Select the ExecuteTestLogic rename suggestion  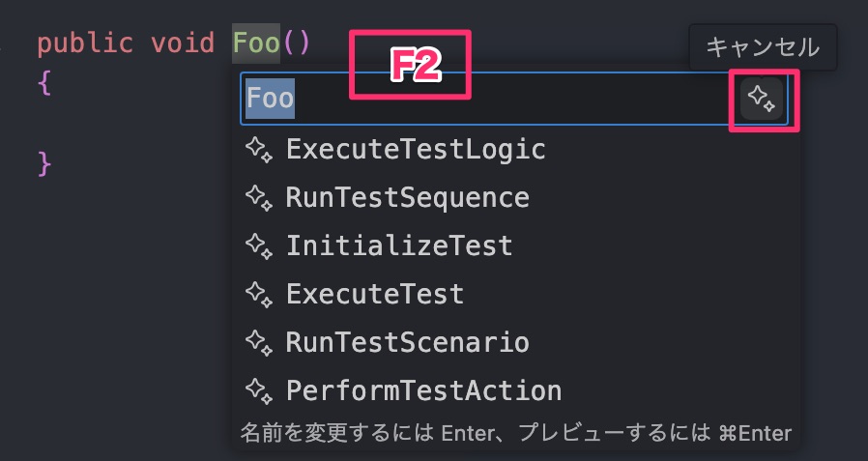pos(515,150)
